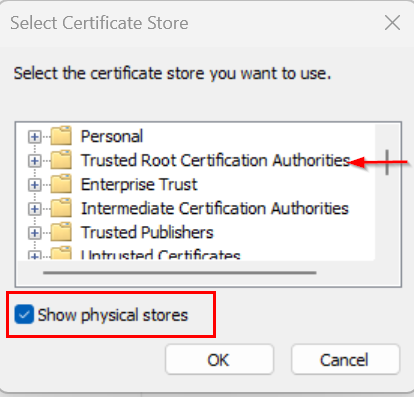The width and height of the screenshot is (414, 397).
Task: Click the Trusted Root Certification Authorities folder icon
Action: [61, 160]
